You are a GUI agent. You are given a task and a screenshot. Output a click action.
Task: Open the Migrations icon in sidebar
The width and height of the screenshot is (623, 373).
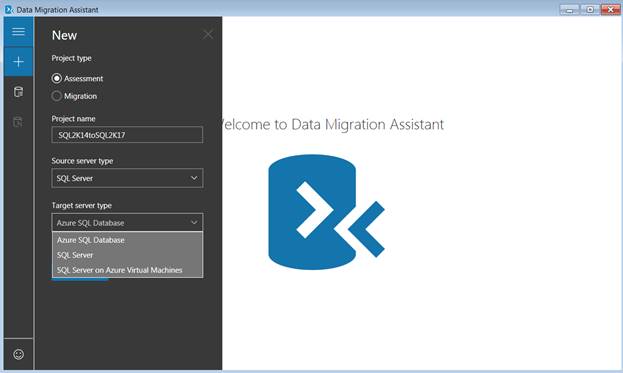pos(18,122)
